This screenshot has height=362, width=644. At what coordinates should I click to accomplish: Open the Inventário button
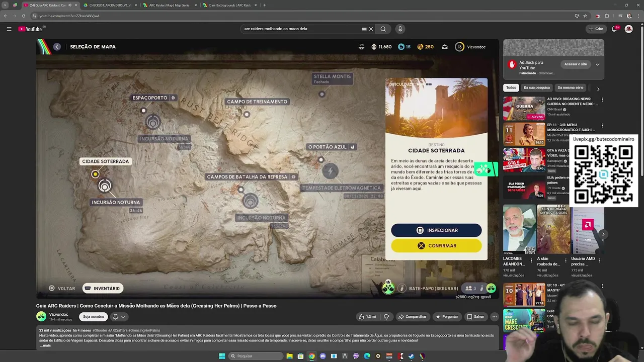[102, 289]
